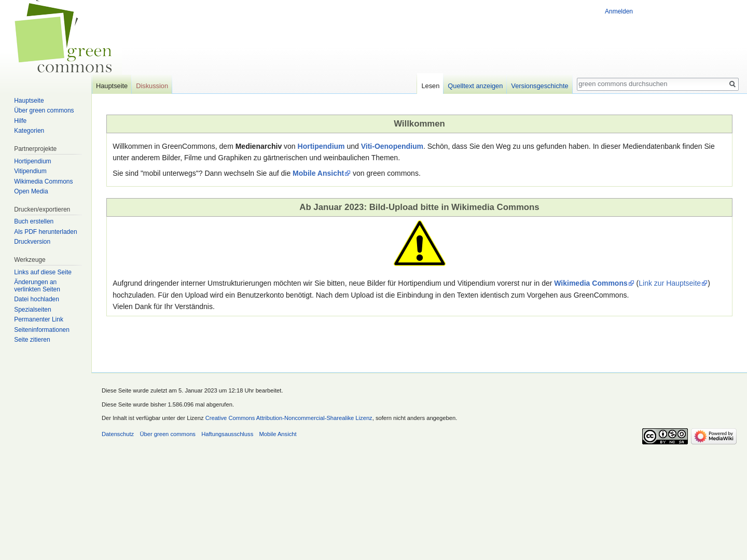
Task: Click Buch erstellen
Action: click(x=34, y=221)
